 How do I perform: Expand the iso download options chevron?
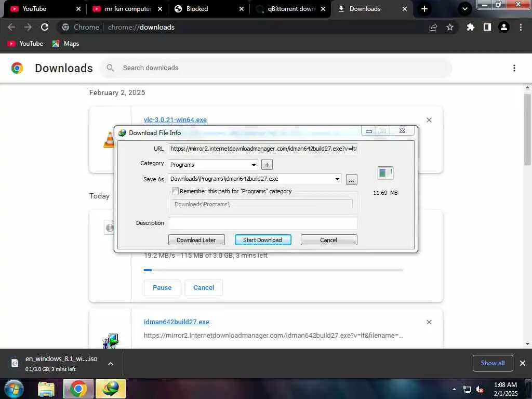[x=111, y=363]
